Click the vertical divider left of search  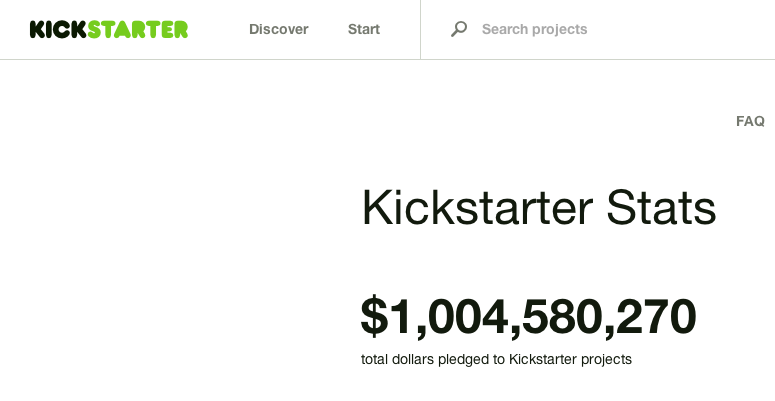tap(420, 29)
